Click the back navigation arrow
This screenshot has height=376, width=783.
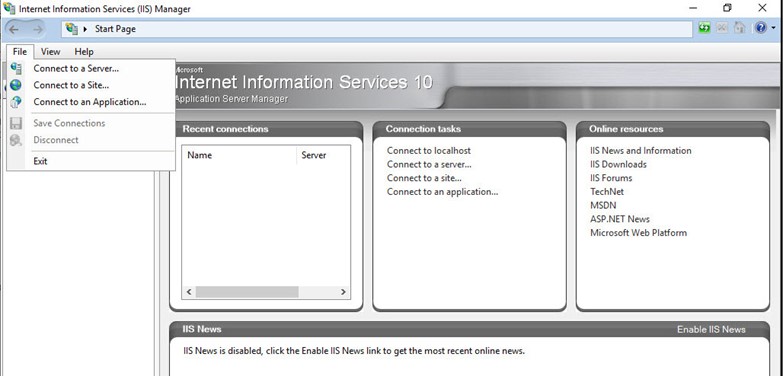[14, 29]
